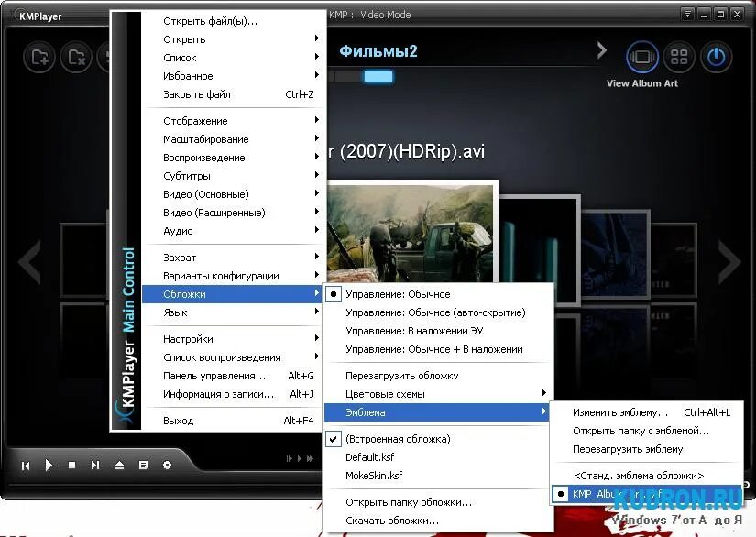756x537 pixels.
Task: Open the playlist icon in control bar
Action: pos(143,466)
